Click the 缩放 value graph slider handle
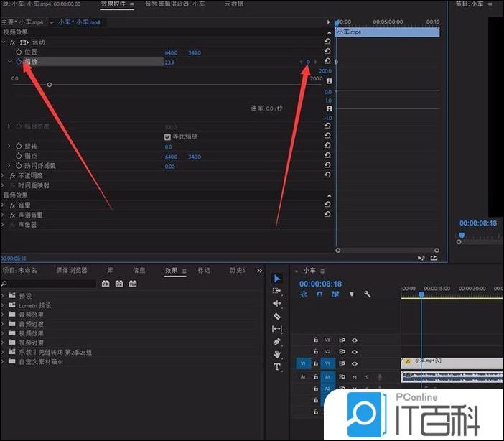 49,85
